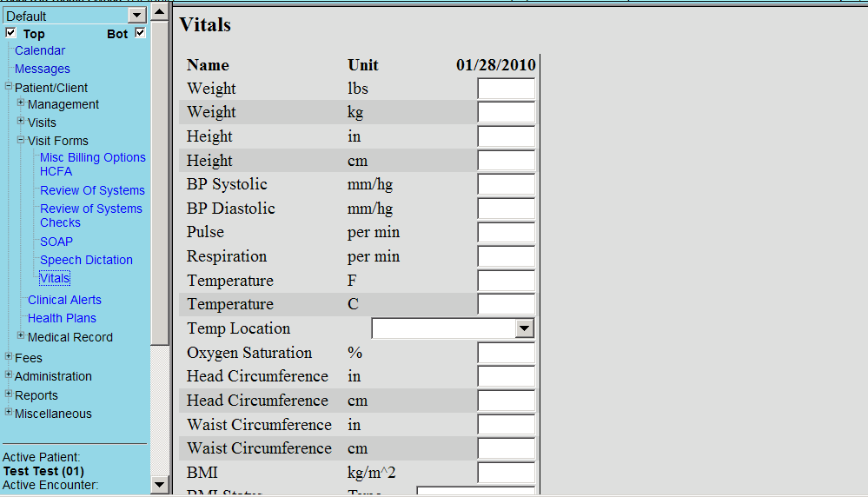Click the Administration tree label
This screenshot has width=868, height=497.
click(53, 376)
